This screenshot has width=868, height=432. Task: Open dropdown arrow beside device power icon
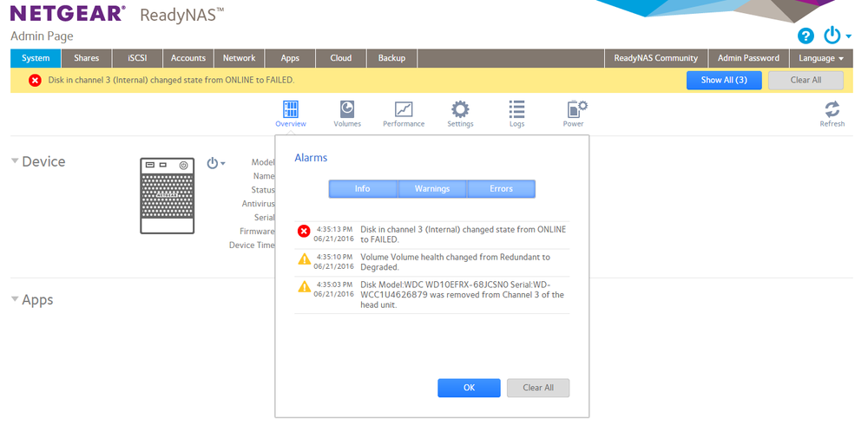point(223,164)
